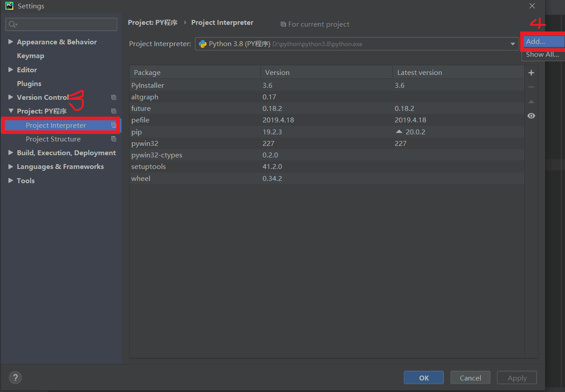Click the 41.2.0 version cell
Screen dimensions: 565x392
(x=272, y=167)
